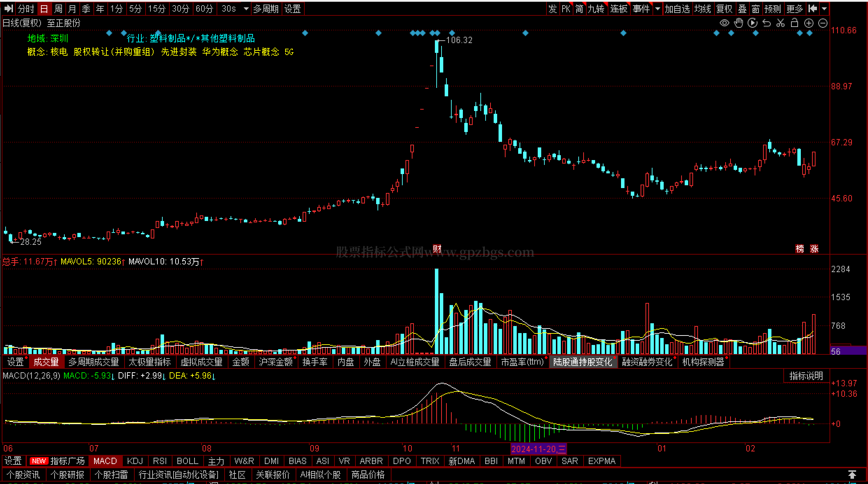Select the RSI indicator tab
The width and height of the screenshot is (868, 484).
pyautogui.click(x=160, y=461)
